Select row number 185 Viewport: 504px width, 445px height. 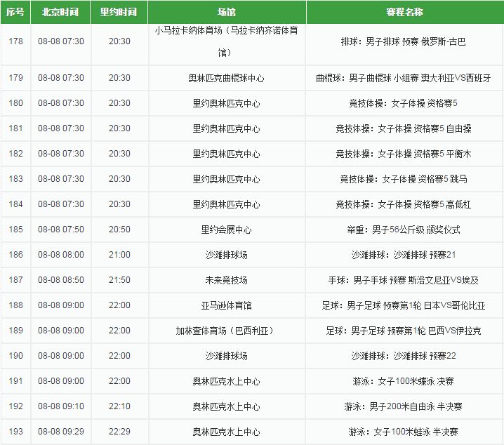coord(15,230)
